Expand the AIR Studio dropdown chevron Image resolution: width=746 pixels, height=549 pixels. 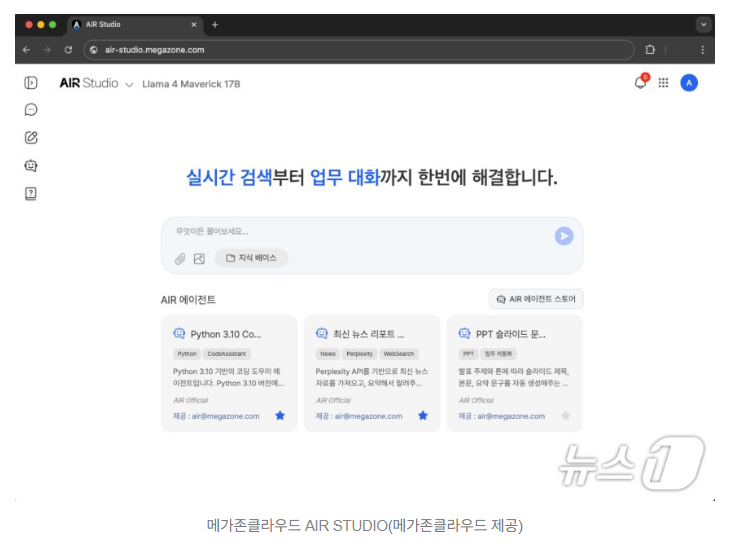pyautogui.click(x=129, y=85)
